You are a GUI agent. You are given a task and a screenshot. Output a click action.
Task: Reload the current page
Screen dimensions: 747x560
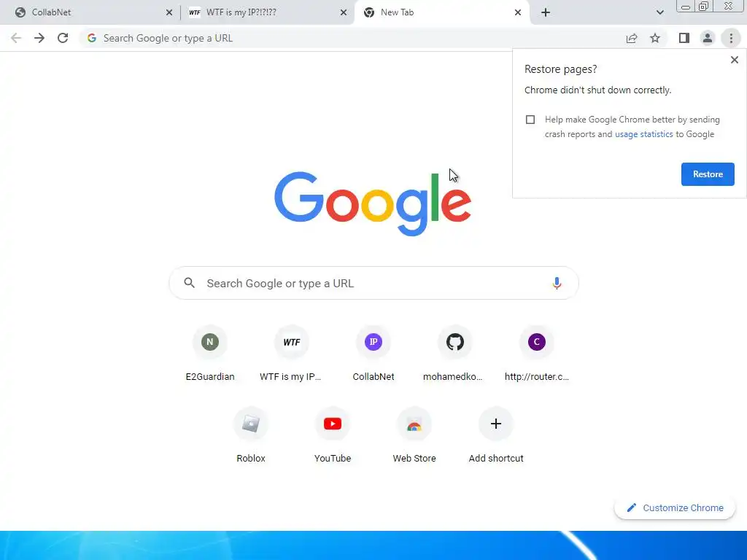63,38
